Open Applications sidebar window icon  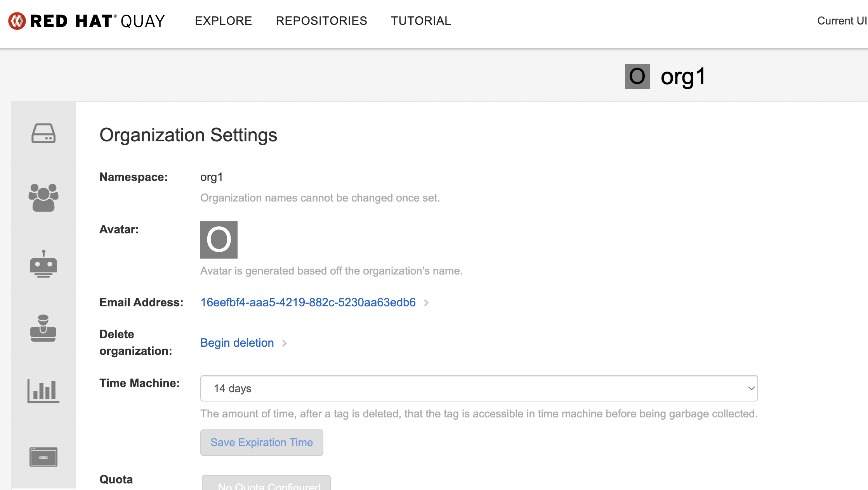click(x=43, y=457)
